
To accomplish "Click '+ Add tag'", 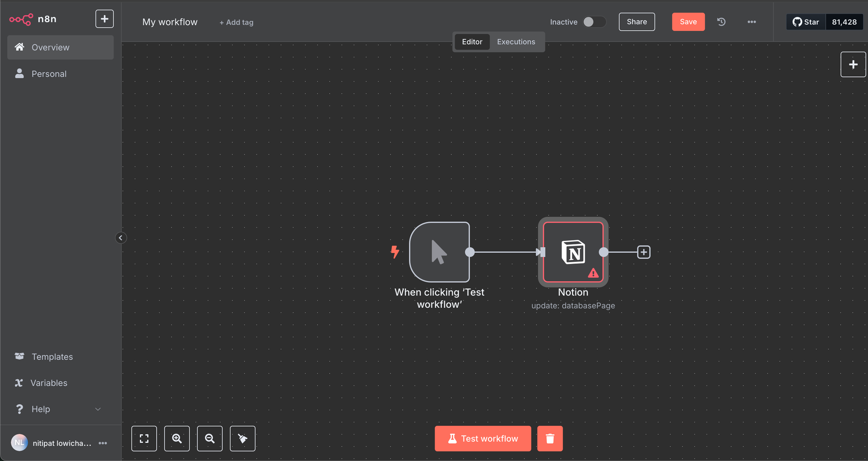I will [x=237, y=22].
